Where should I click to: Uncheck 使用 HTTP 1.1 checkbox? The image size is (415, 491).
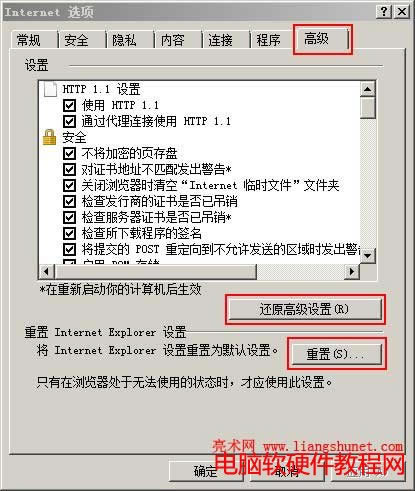pos(69,106)
